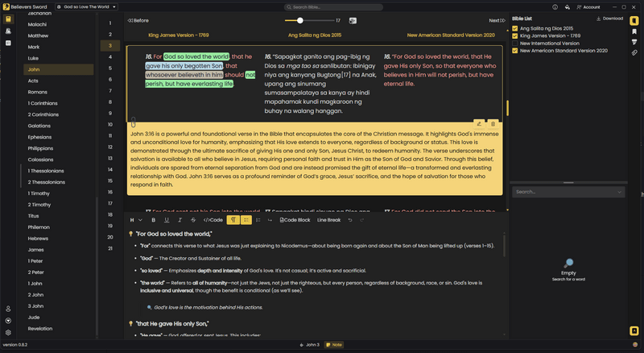Viewport: 644px width, 353px height.
Task: Select chapter 1
Action: point(110,23)
